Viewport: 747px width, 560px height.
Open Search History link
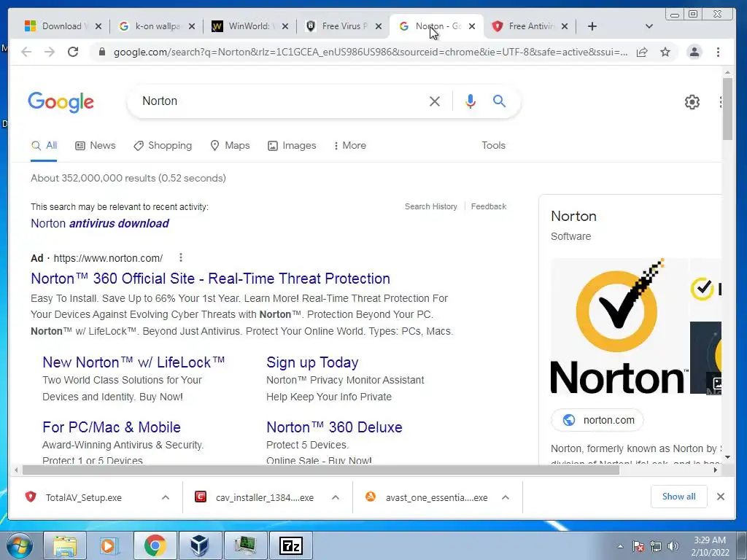click(430, 206)
